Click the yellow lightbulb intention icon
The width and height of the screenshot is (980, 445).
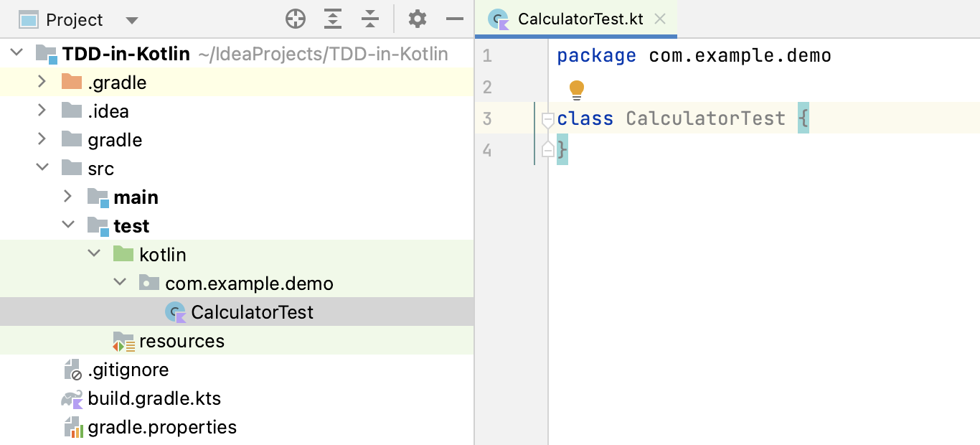coord(577,90)
